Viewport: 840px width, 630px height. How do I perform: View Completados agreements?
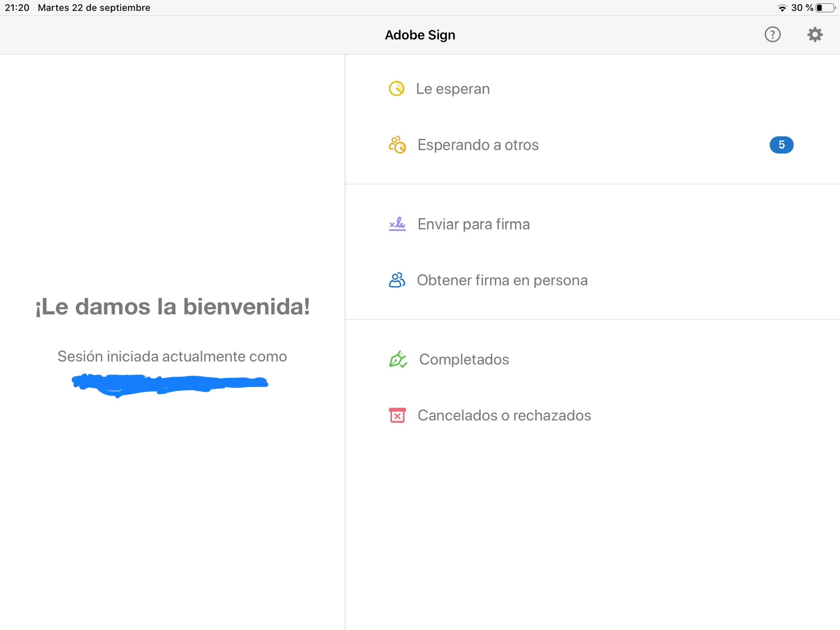[x=464, y=359]
